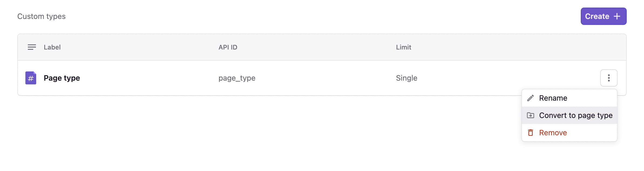Sort the table by the API ID column
The height and width of the screenshot is (171, 644).
(228, 47)
